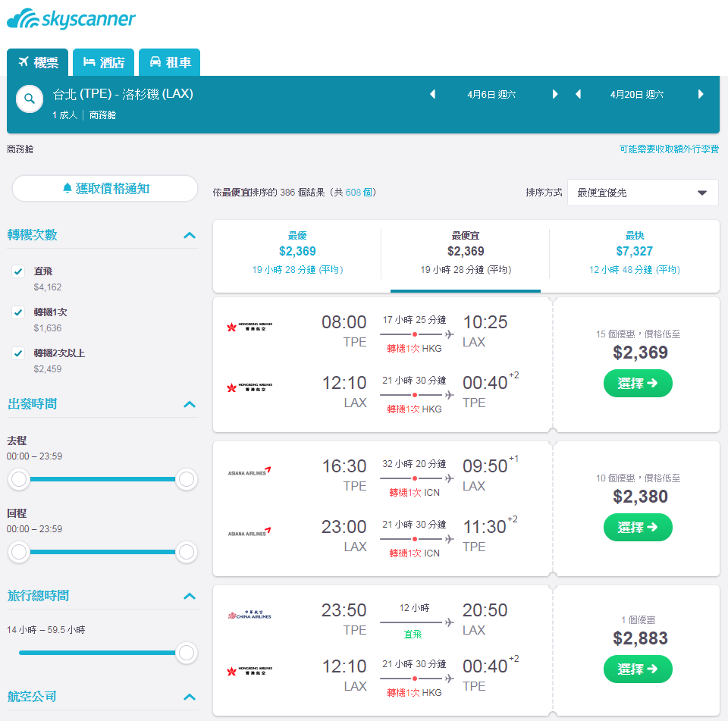The image size is (728, 721).
Task: Open the 可能需要收取額外行李費 link
Action: point(669,149)
